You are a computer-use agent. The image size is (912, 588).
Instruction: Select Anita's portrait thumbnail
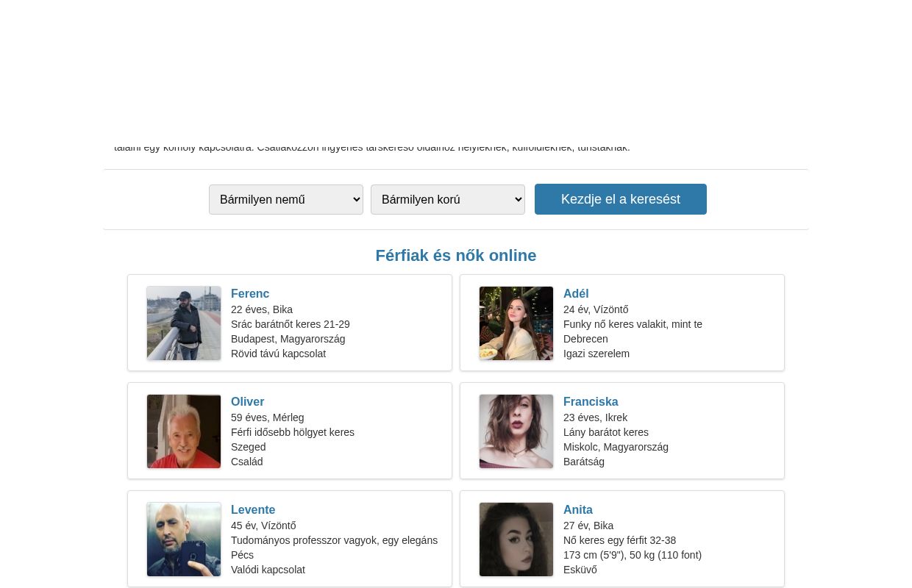pos(516,539)
